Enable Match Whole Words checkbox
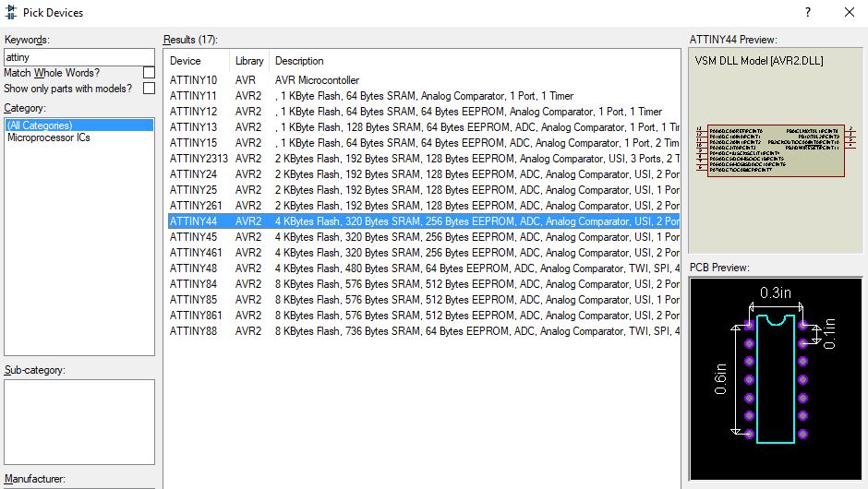The image size is (868, 489). (x=149, y=73)
